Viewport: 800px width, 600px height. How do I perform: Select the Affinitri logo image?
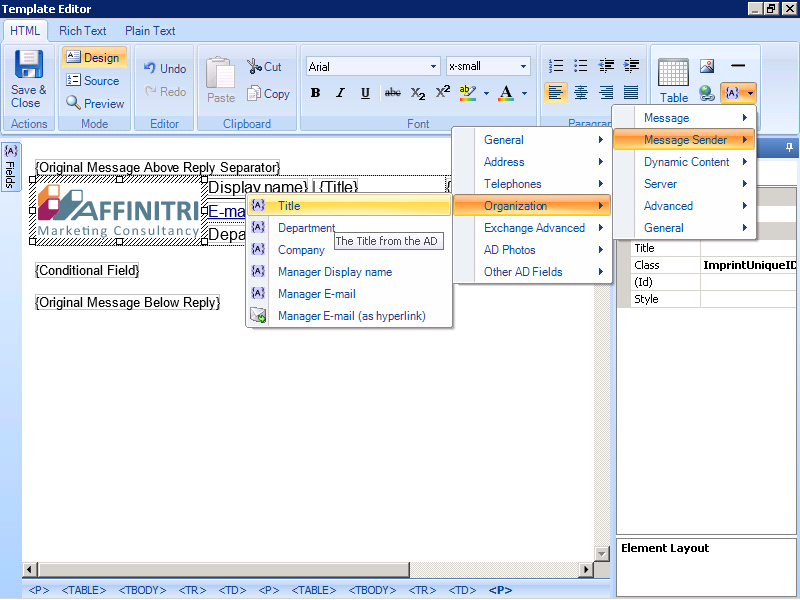[119, 210]
